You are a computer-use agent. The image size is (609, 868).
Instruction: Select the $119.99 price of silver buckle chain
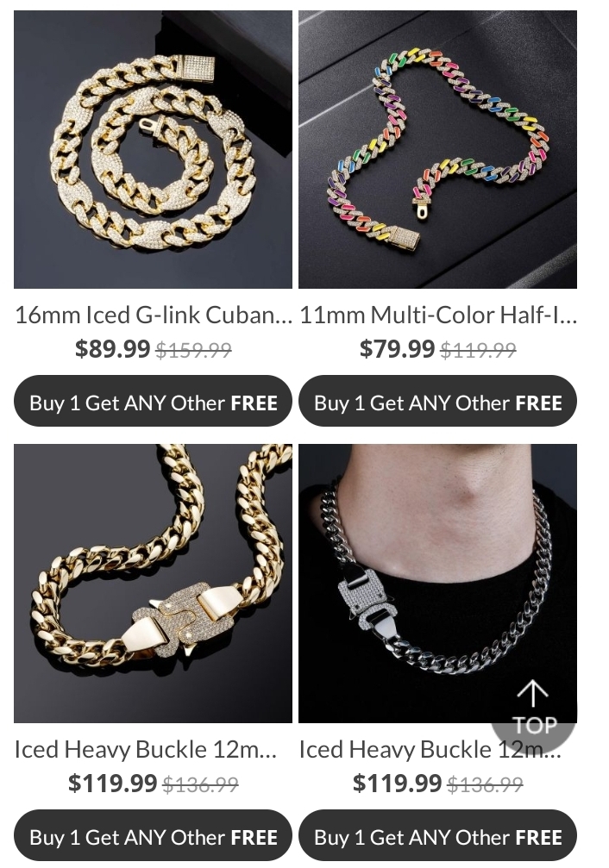(x=397, y=783)
